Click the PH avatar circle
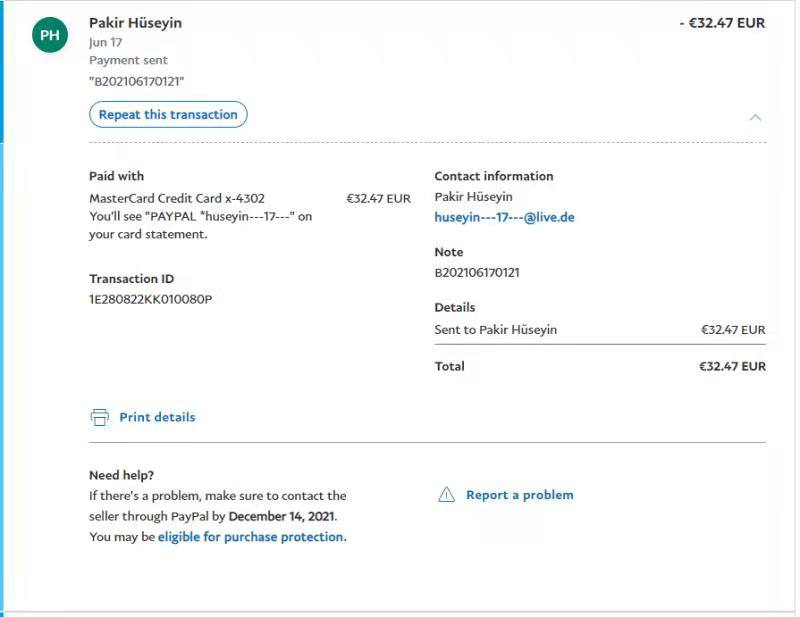 [x=50, y=36]
